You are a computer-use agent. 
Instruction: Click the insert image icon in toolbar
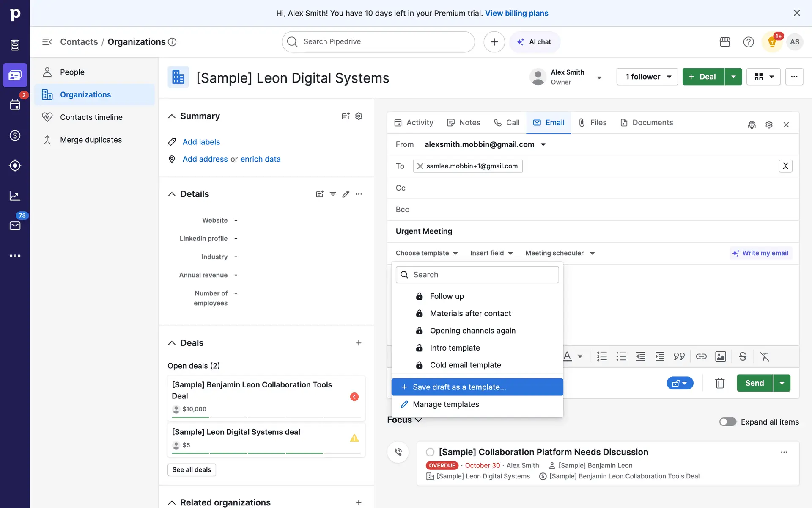pyautogui.click(x=720, y=356)
